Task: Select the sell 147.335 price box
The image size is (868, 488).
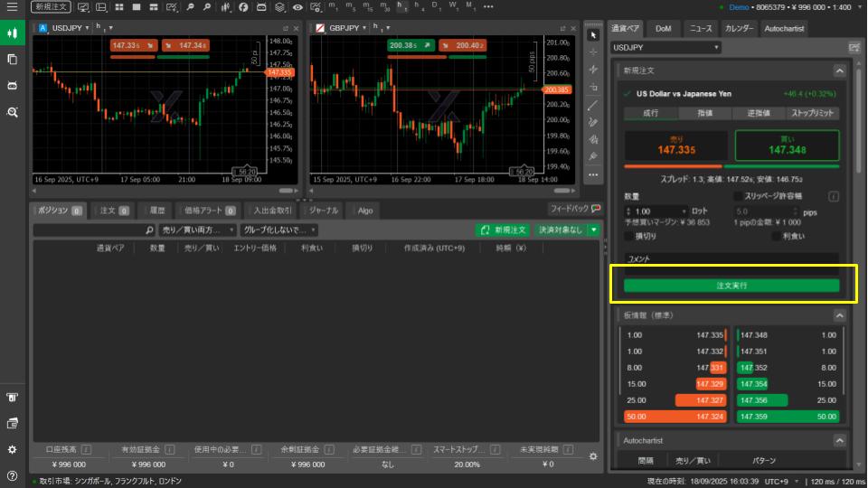Action: coord(676,145)
